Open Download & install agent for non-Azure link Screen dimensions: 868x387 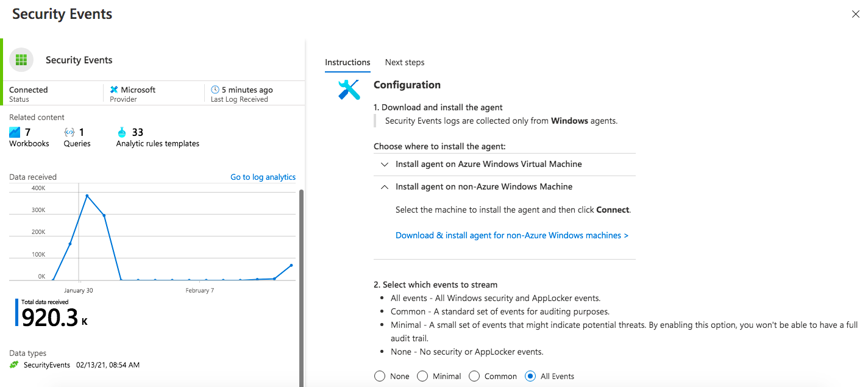click(x=512, y=235)
